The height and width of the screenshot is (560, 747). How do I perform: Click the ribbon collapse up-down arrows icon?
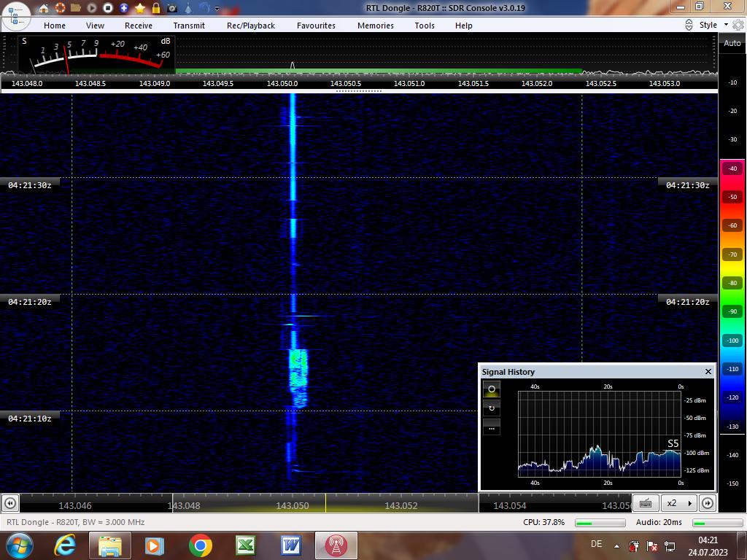pyautogui.click(x=689, y=26)
